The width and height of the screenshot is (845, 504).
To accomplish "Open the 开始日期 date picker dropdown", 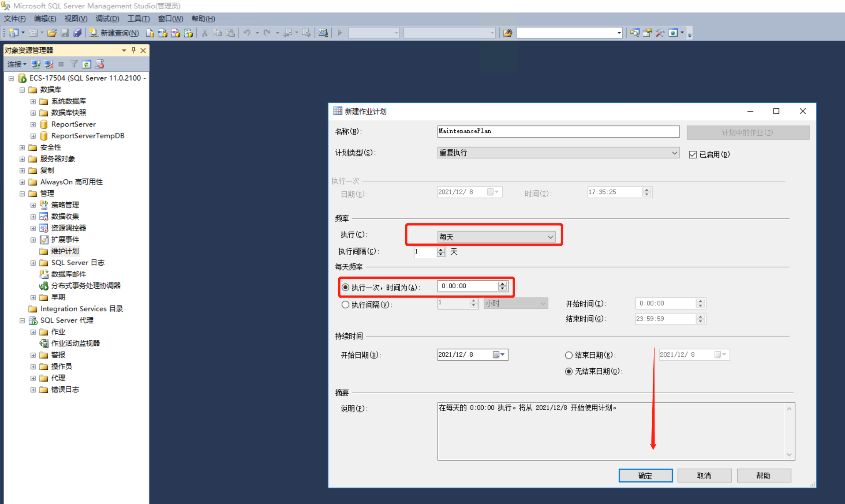I will pyautogui.click(x=499, y=354).
